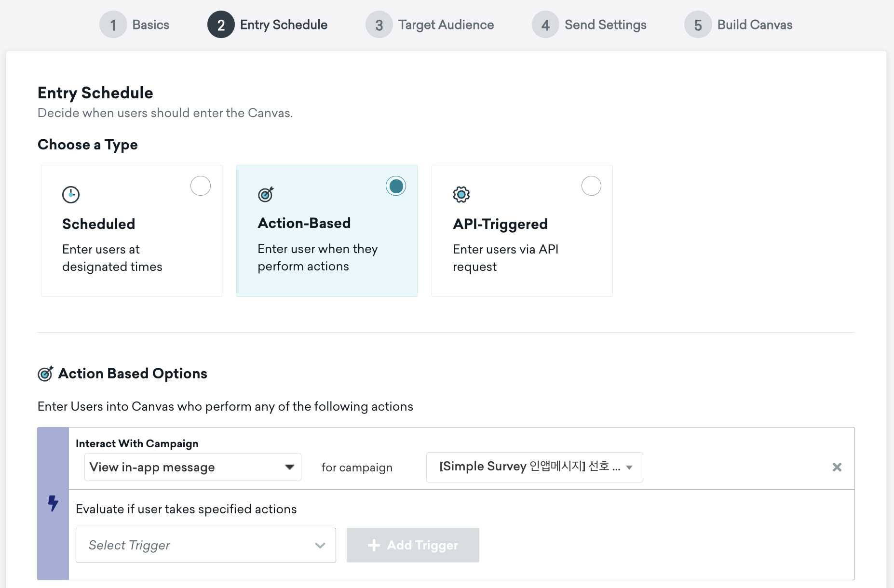
Task: Click the lightning bolt trigger icon
Action: [53, 503]
